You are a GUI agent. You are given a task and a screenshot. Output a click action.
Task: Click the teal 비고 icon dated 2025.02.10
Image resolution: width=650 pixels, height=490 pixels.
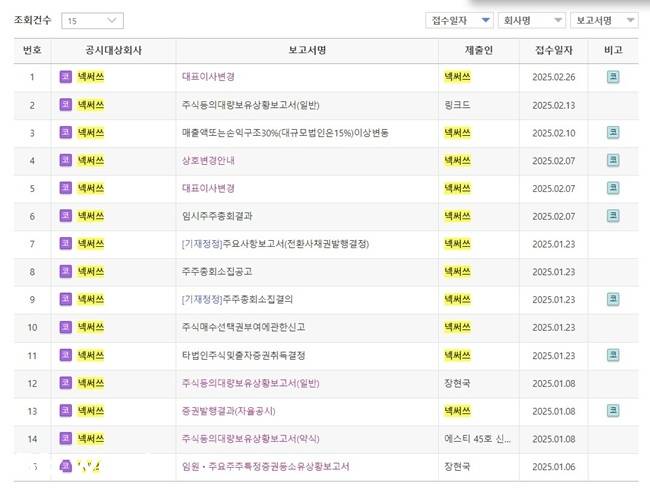point(613,133)
